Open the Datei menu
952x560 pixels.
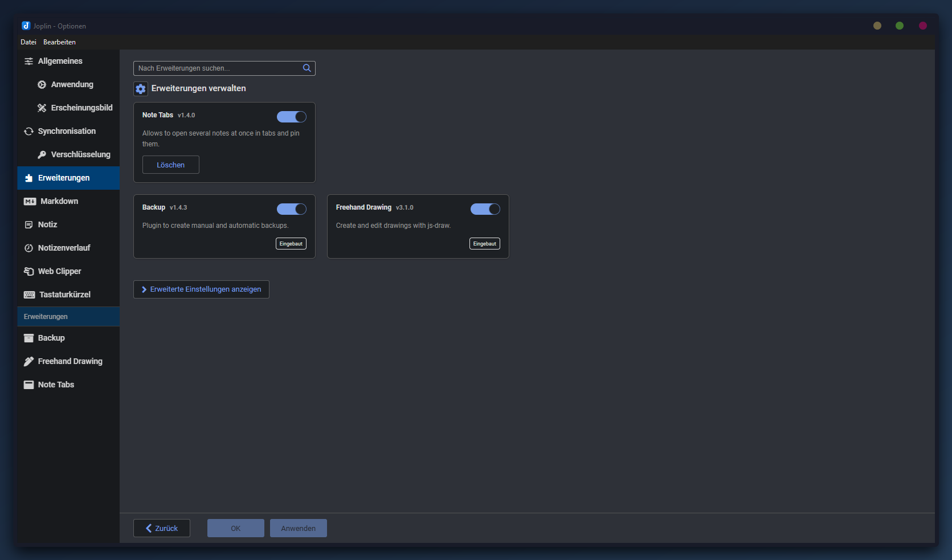click(x=28, y=42)
